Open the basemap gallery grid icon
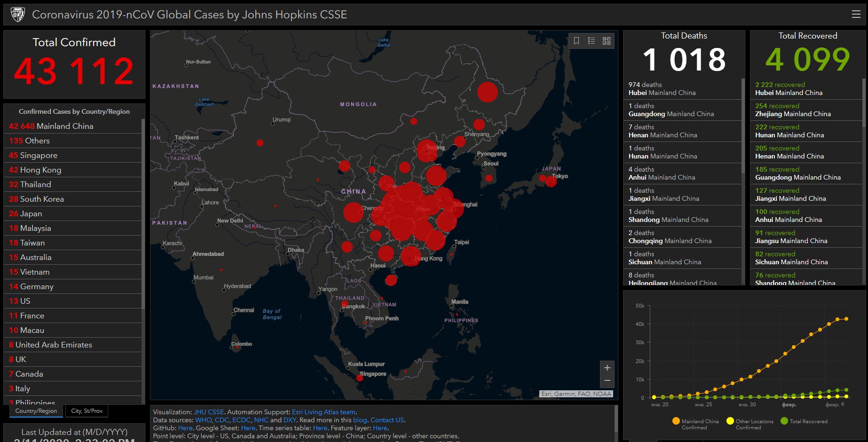868x442 pixels. click(607, 41)
